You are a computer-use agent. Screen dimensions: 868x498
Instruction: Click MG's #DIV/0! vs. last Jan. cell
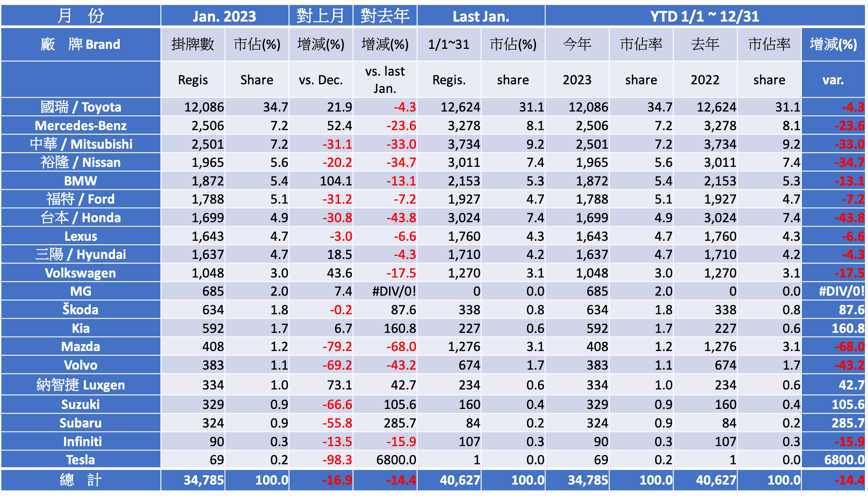[x=385, y=291]
